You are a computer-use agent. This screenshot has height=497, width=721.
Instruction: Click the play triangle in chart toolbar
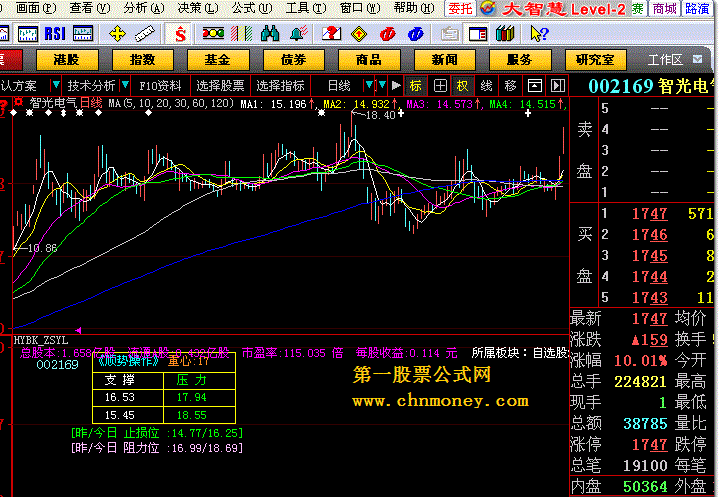396,86
